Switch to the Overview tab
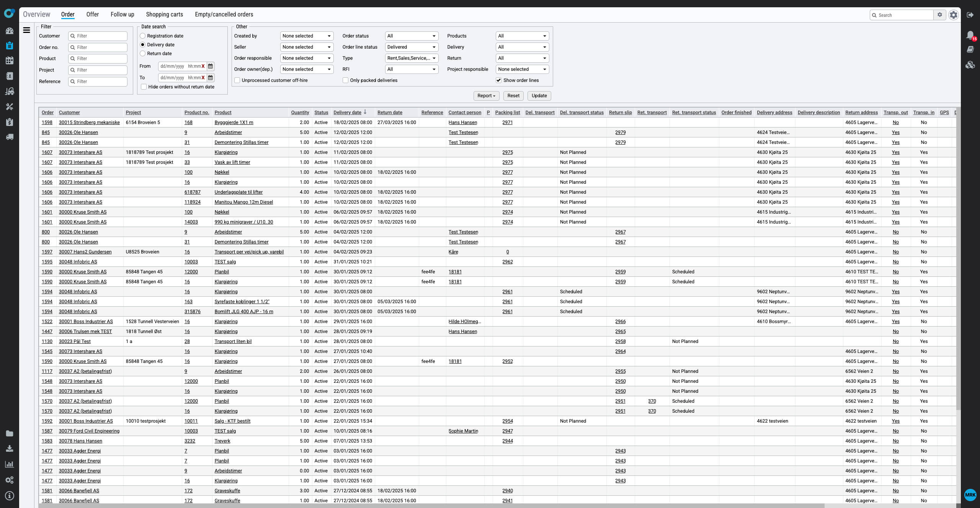 click(x=36, y=15)
